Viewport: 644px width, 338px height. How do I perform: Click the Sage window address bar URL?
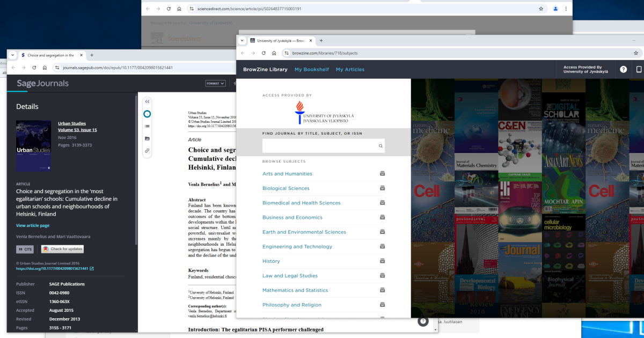(118, 68)
